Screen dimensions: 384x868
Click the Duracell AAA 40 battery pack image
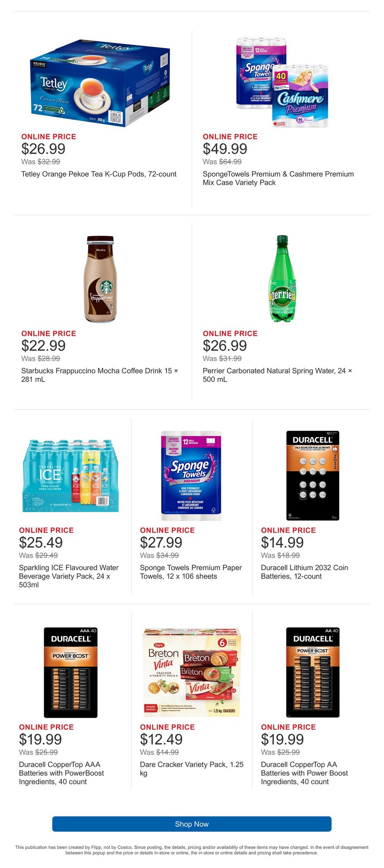point(71,672)
